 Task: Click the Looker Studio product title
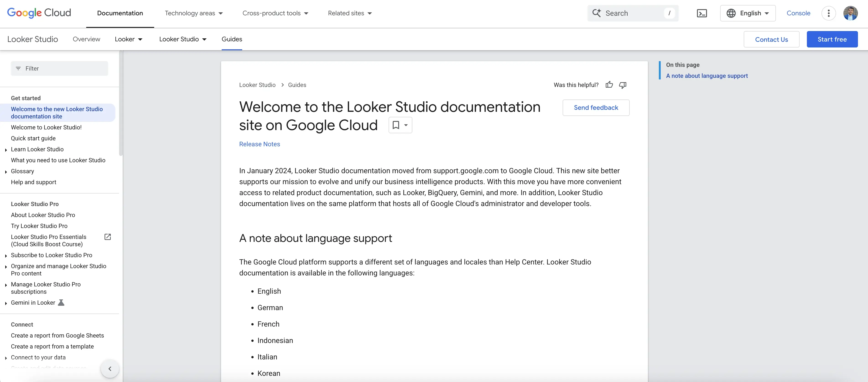pyautogui.click(x=33, y=39)
